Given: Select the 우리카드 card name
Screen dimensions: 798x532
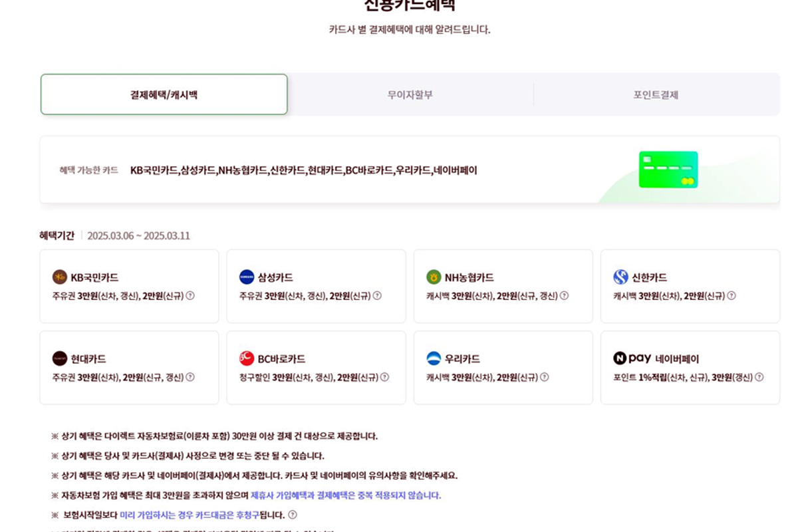Looking at the screenshot, I should pyautogui.click(x=462, y=358).
